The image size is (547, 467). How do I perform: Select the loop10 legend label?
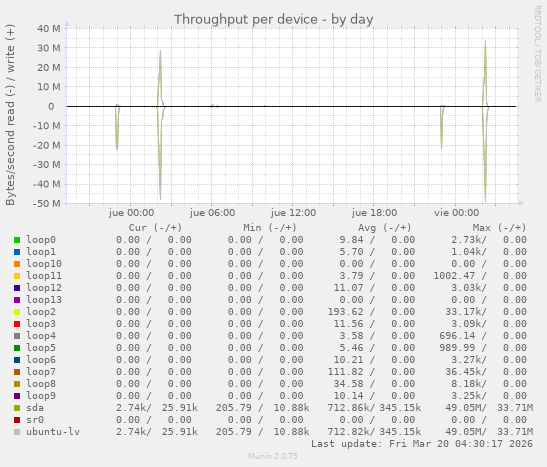click(x=44, y=264)
